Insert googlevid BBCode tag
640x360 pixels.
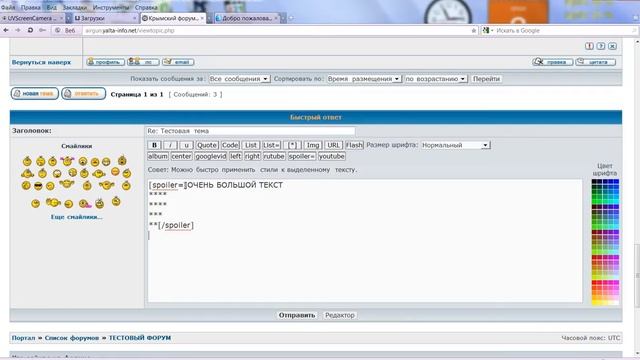[211, 156]
